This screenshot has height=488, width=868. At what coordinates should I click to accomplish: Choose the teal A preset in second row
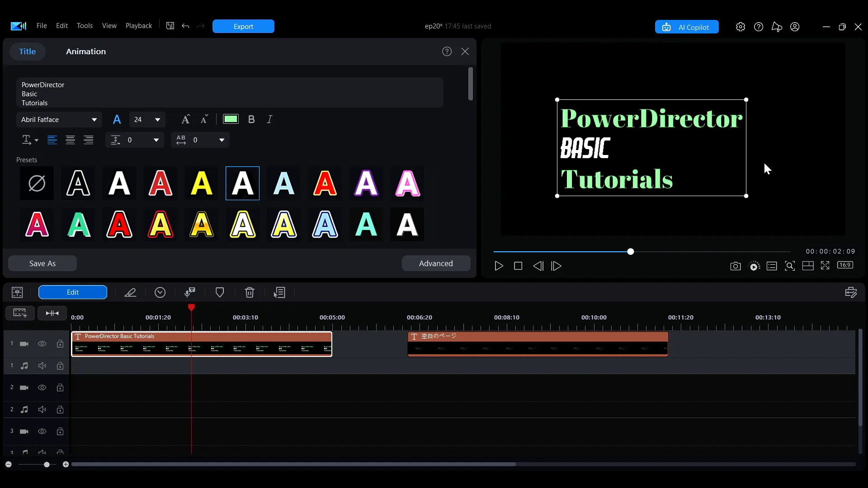366,225
